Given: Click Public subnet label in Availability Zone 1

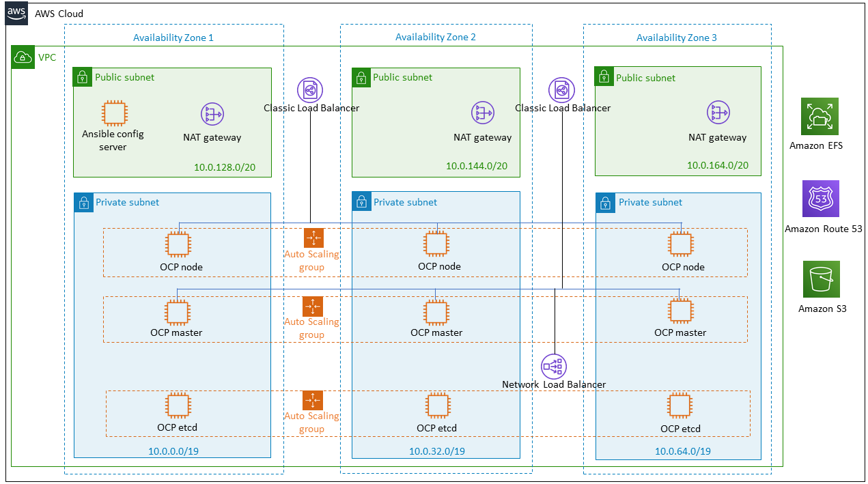Looking at the screenshot, I should click(x=124, y=77).
